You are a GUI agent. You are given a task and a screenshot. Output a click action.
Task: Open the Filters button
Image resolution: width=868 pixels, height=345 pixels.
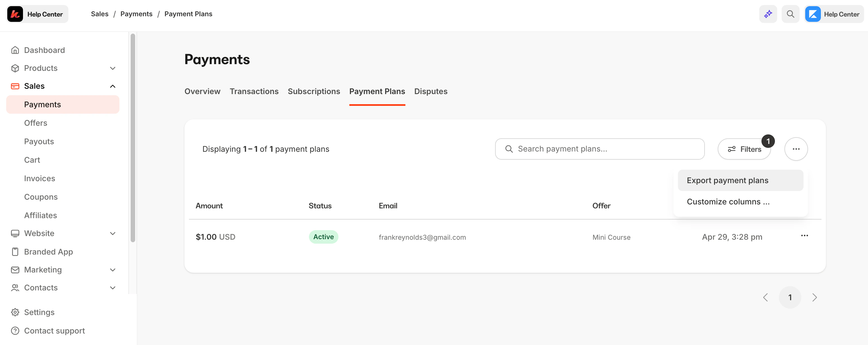click(744, 149)
